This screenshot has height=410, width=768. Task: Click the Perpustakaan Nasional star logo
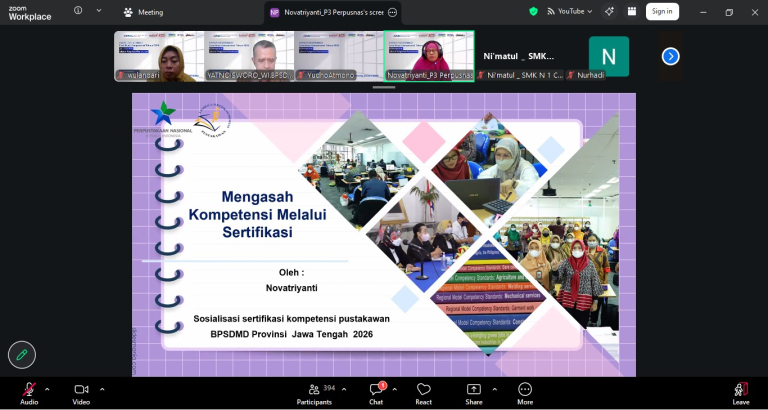pyautogui.click(x=163, y=113)
